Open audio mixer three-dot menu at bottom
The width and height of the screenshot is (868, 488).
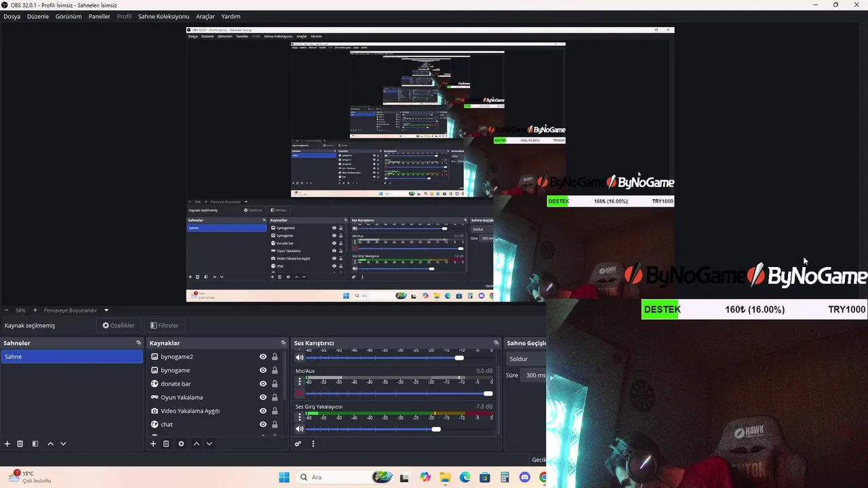point(313,444)
